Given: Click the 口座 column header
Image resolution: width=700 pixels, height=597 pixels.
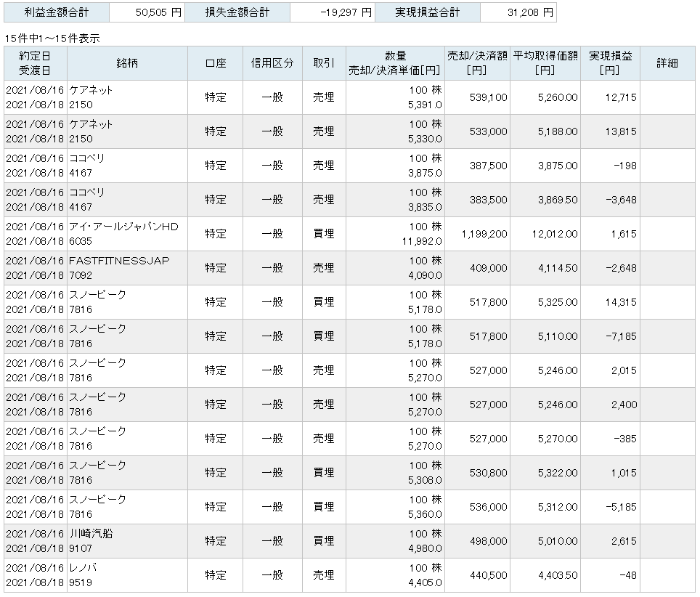Looking at the screenshot, I should [216, 63].
